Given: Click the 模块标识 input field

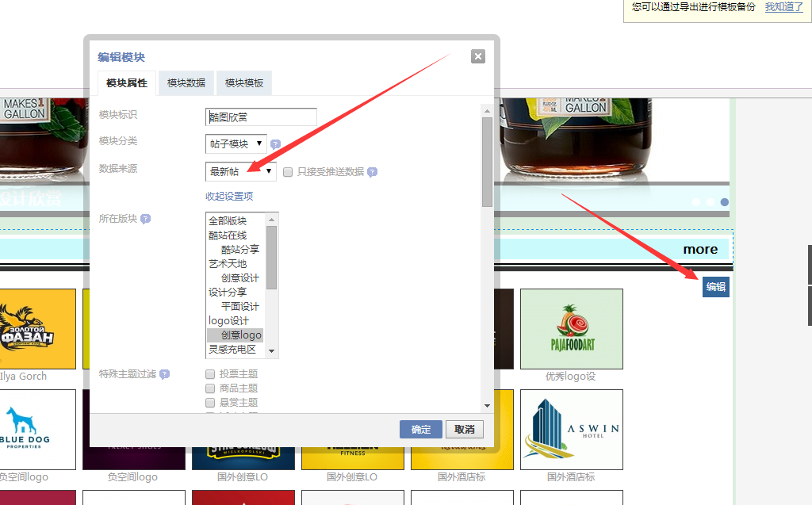Looking at the screenshot, I should click(261, 117).
